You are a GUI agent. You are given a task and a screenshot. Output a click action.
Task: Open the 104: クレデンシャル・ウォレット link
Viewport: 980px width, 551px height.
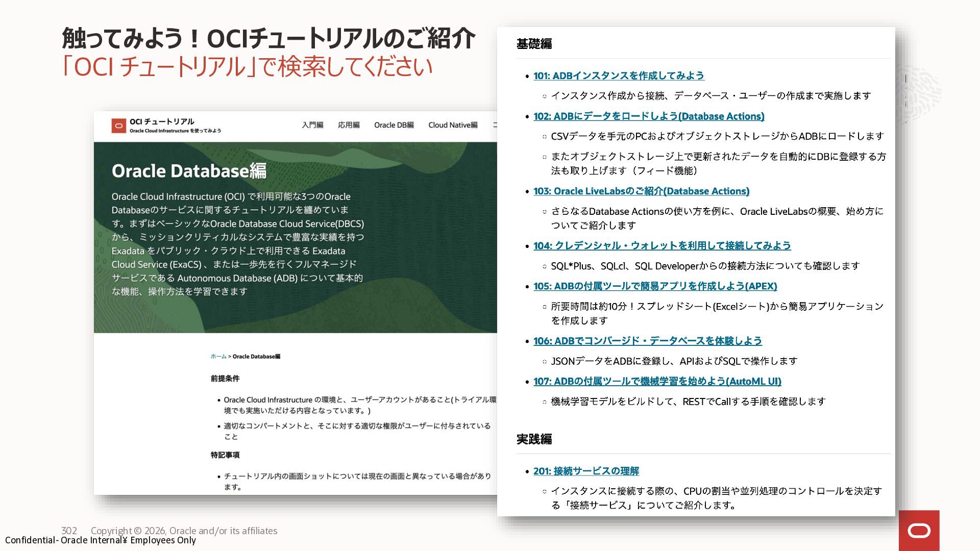point(662,246)
